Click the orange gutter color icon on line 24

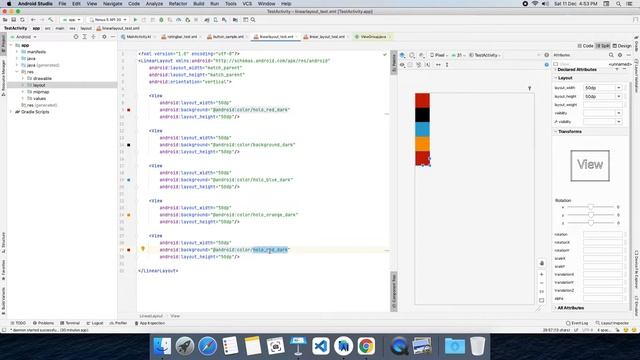pos(129,215)
